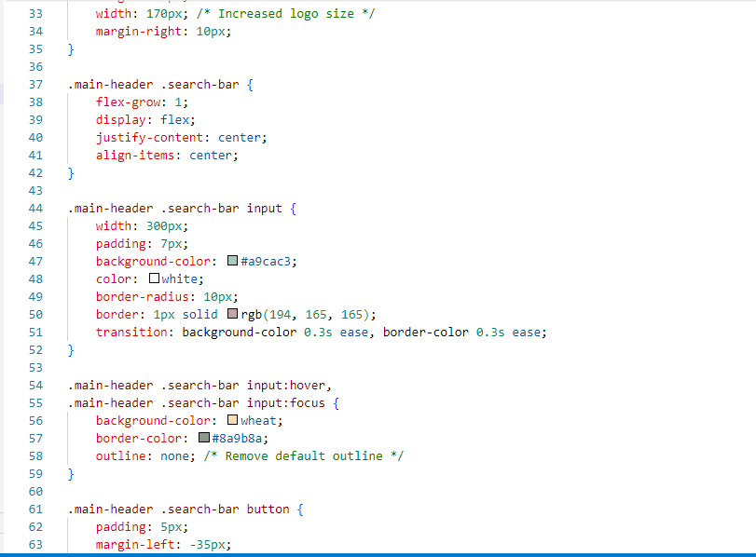Click the 'Remove default outline' comment
Viewport: 756px width, 557px height.
point(304,455)
